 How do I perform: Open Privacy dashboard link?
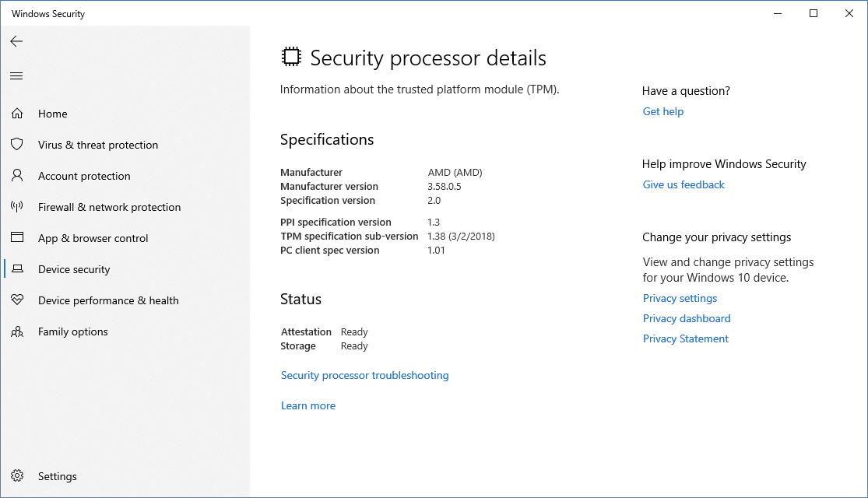(x=687, y=319)
